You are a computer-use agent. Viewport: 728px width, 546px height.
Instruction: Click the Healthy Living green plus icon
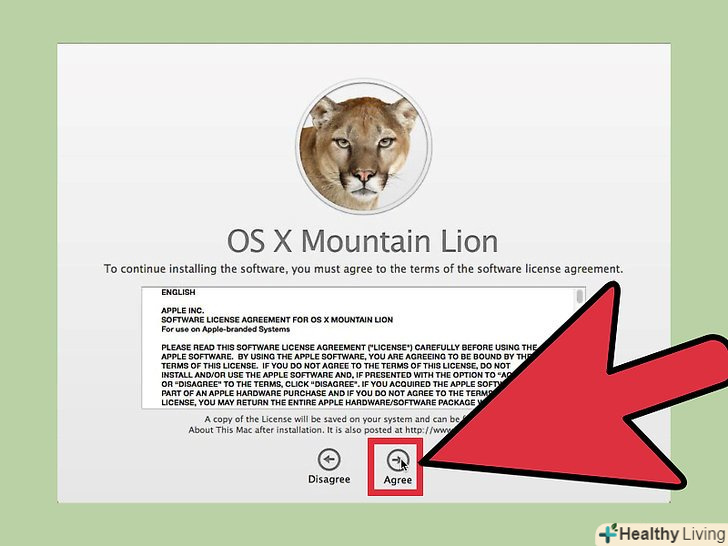[608, 533]
